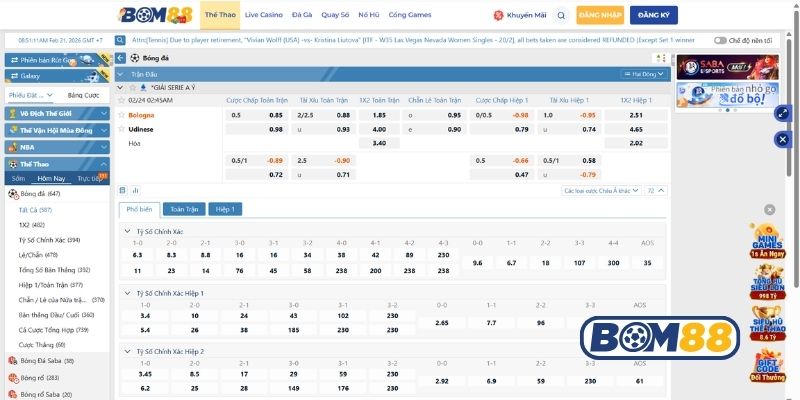Click the blue expand arrows floating icon
The width and height of the screenshot is (800, 400).
click(782, 113)
